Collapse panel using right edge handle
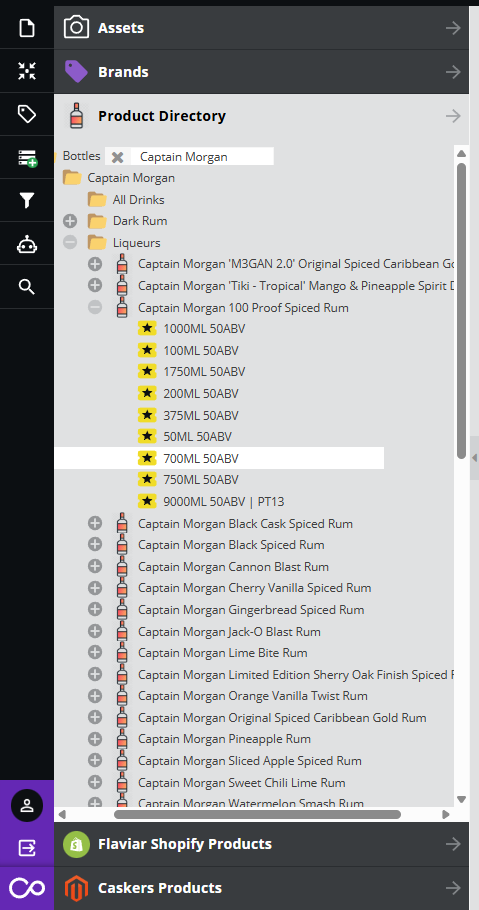 coord(474,458)
